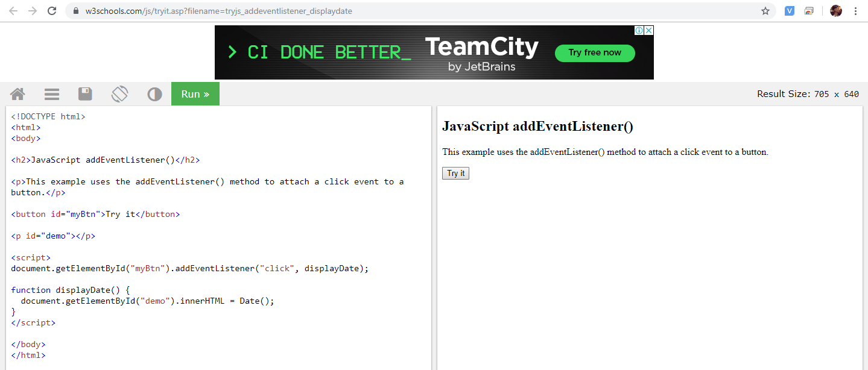868x370 pixels.
Task: Open the second extension icon in toolbar
Action: [x=809, y=11]
